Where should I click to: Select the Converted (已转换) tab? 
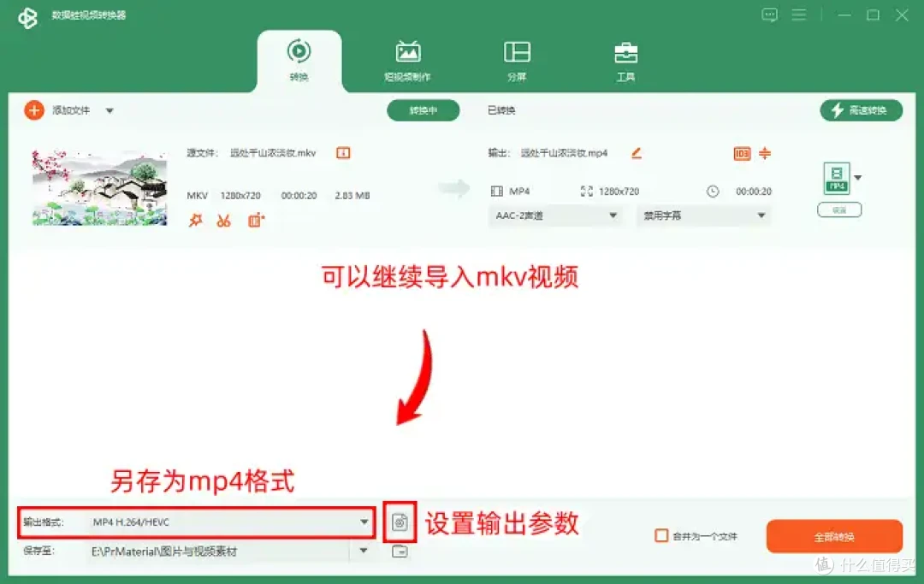click(501, 110)
